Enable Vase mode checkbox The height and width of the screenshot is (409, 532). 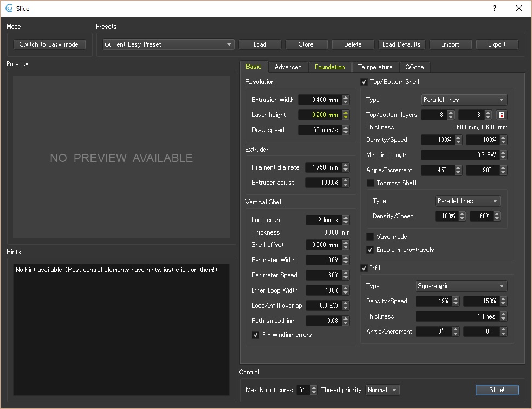371,237
